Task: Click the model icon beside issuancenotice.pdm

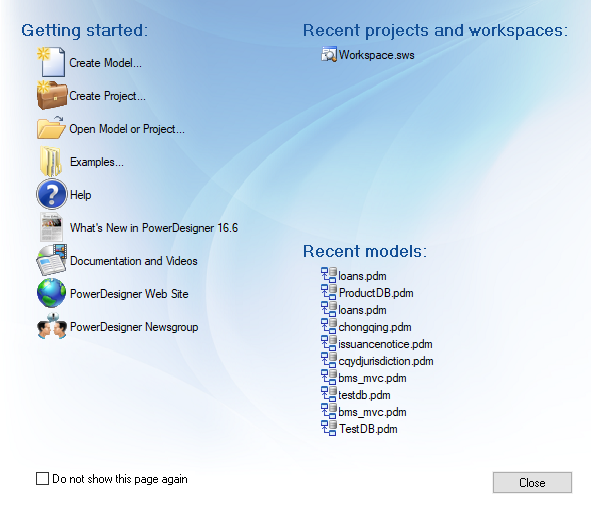Action: 329,343
